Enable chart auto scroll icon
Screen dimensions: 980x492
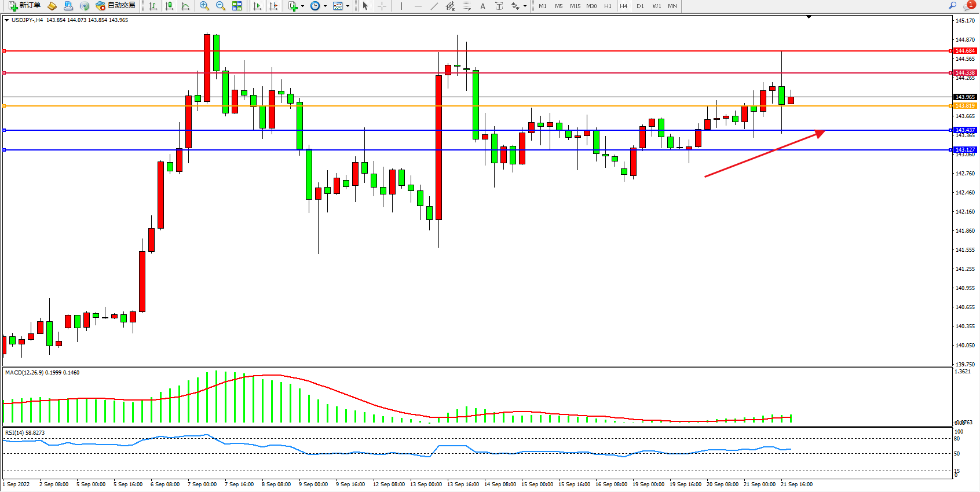257,6
